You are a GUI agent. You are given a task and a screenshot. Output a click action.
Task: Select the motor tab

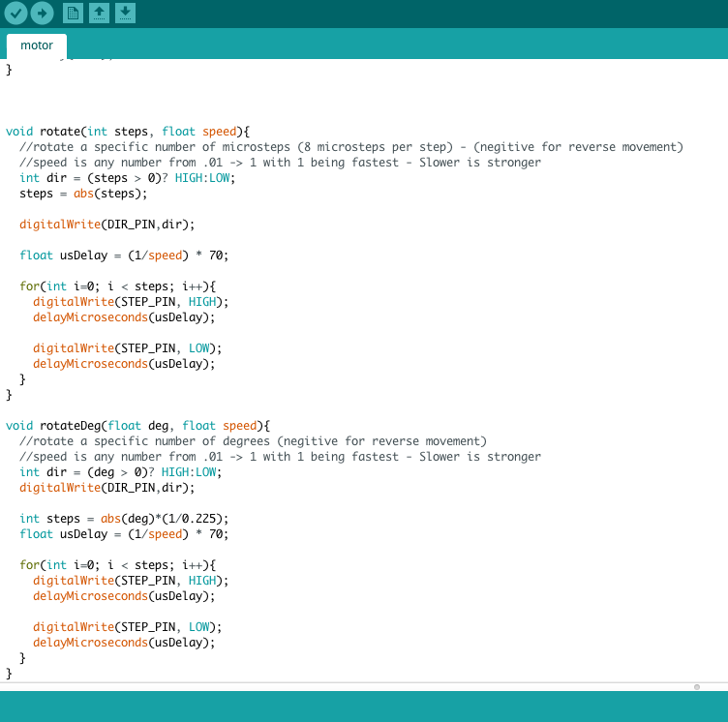click(x=37, y=45)
